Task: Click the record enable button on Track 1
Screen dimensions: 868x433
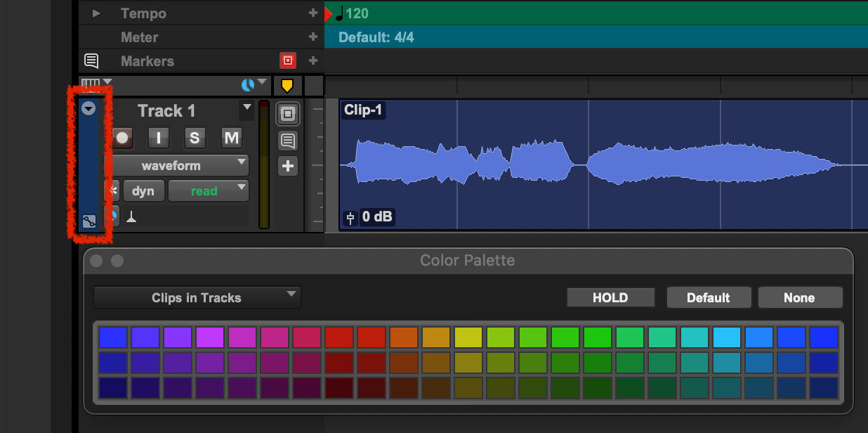Action: click(123, 138)
